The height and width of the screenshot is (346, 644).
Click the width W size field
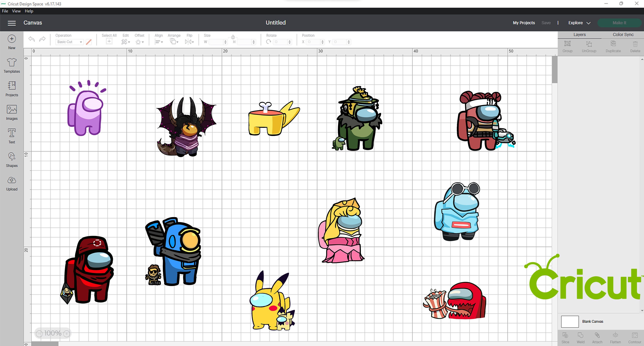(x=216, y=42)
